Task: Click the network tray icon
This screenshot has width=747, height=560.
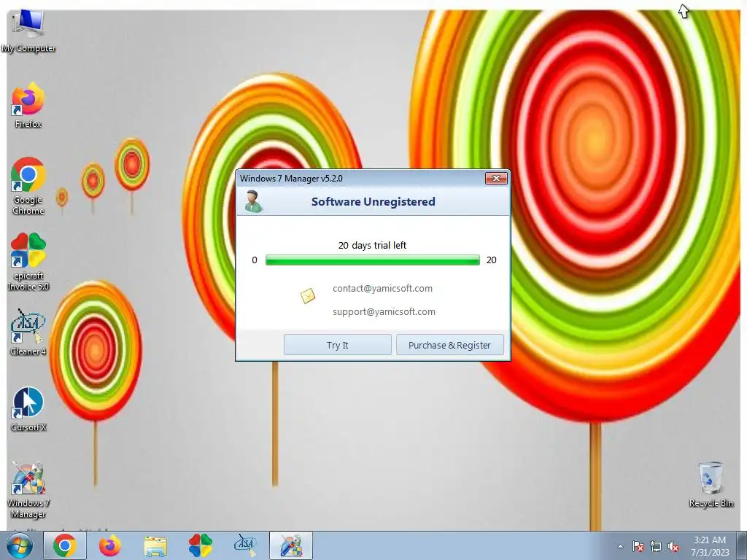Action: [656, 546]
